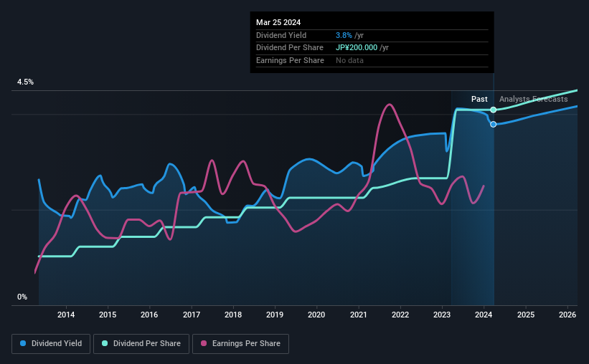589x364 pixels.
Task: Click the 2017 x-axis label
Action: tap(192, 315)
